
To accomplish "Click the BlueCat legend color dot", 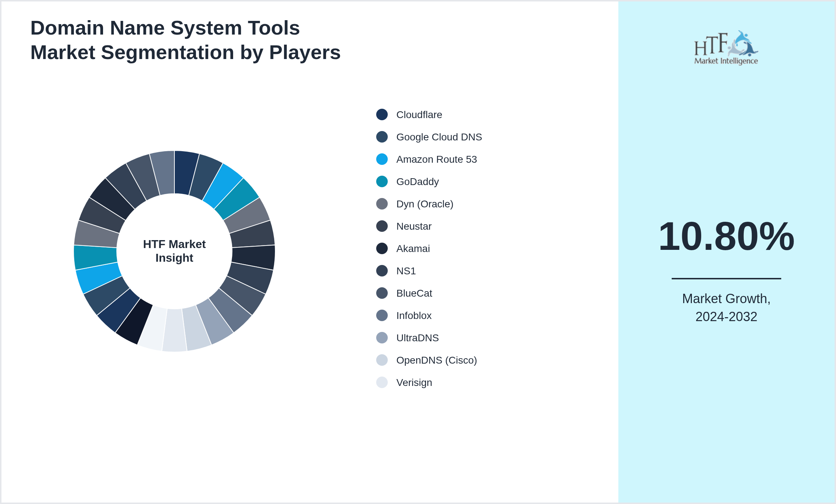I will pyautogui.click(x=382, y=293).
